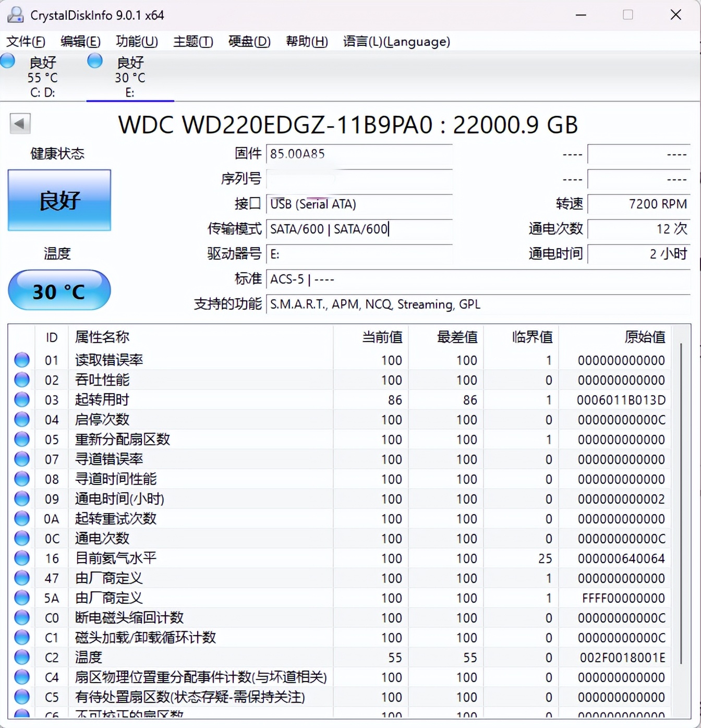Click the blue dot beside attribute C5 有待处置扇区数
The image size is (701, 728).
(21, 697)
